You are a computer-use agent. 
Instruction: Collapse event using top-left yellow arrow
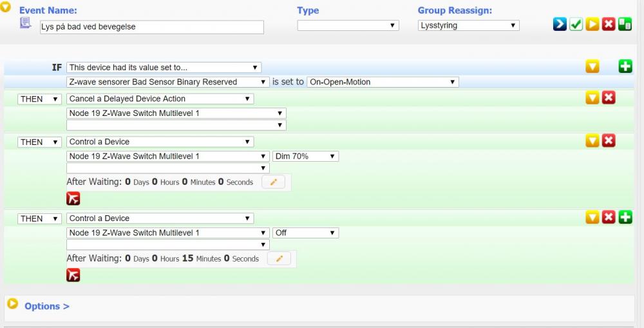pos(5,8)
